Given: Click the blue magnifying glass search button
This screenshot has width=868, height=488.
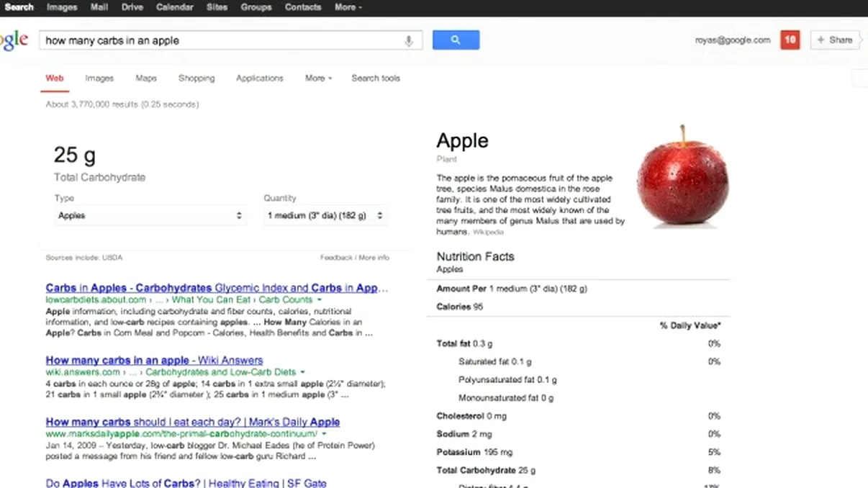Looking at the screenshot, I should [456, 40].
